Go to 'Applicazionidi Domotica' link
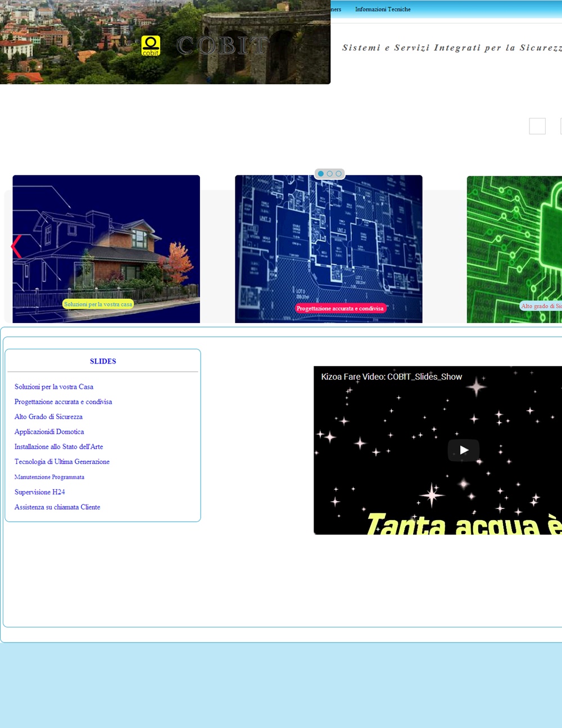 point(49,432)
